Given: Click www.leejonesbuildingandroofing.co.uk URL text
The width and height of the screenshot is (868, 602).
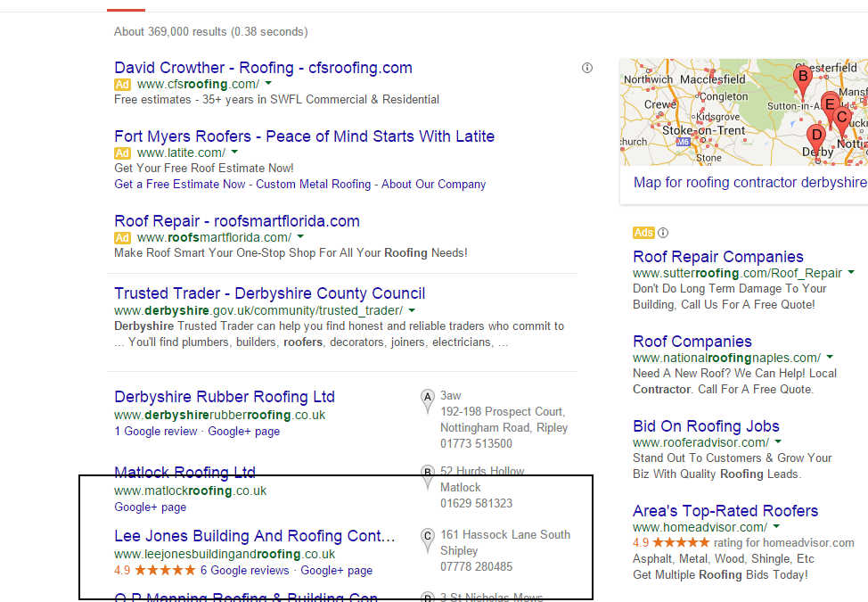Looking at the screenshot, I should click(x=225, y=555).
